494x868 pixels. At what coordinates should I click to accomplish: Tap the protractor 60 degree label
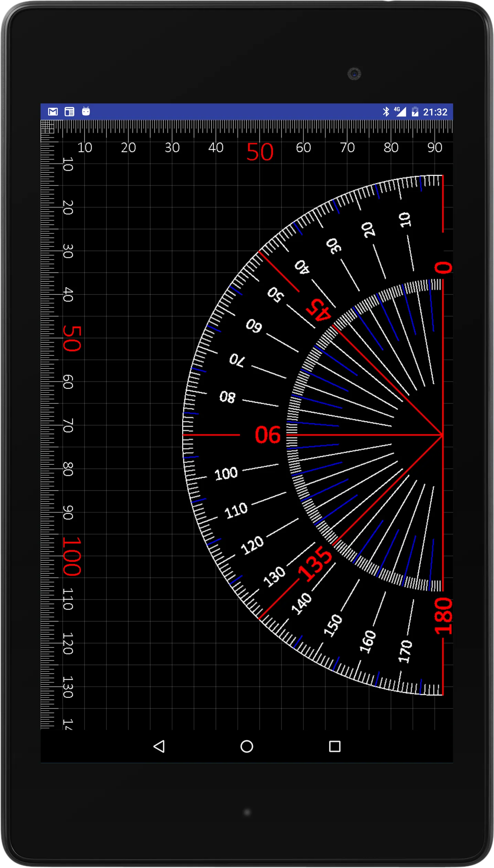coord(254,326)
